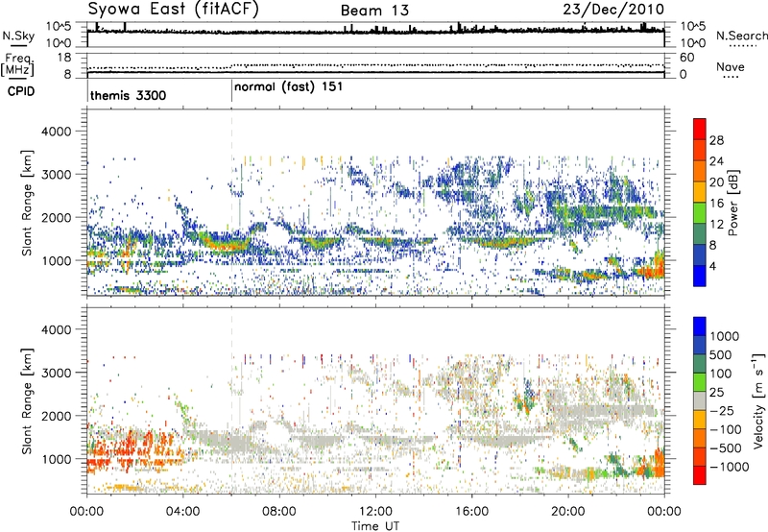Click the plot title 'Syowa East (fitACF)'
Image resolution: width=768 pixels, height=532 pixels.
coord(173,10)
